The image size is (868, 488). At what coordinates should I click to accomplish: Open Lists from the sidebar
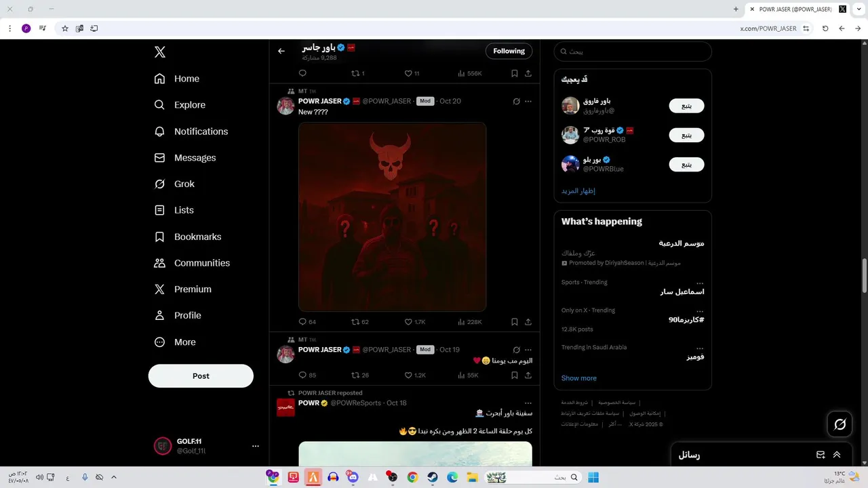[x=174, y=210]
